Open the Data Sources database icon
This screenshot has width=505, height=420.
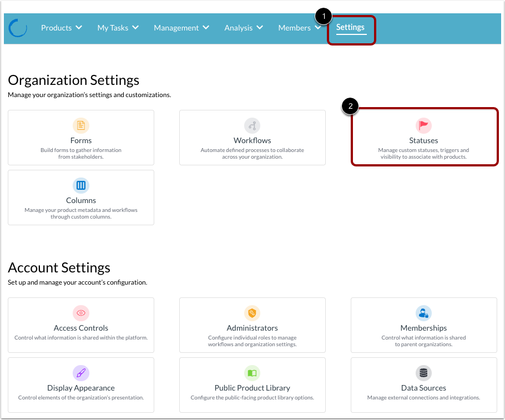[423, 373]
